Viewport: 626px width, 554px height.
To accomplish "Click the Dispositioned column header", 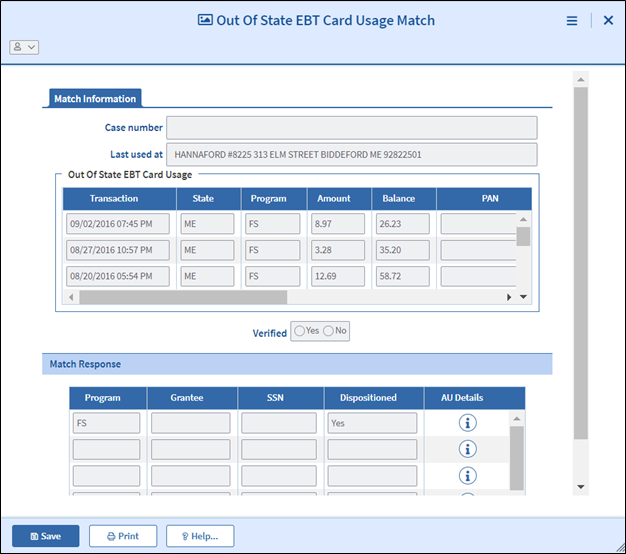I will click(x=374, y=398).
